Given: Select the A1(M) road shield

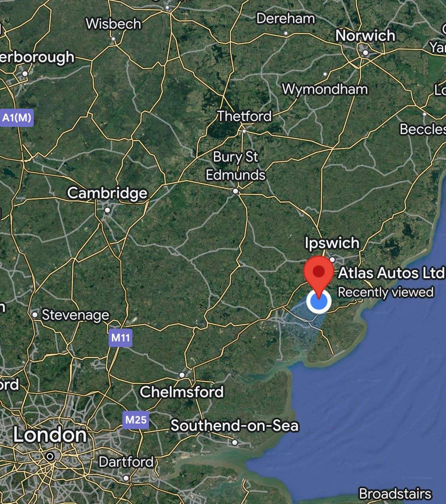Looking at the screenshot, I should coord(16,118).
